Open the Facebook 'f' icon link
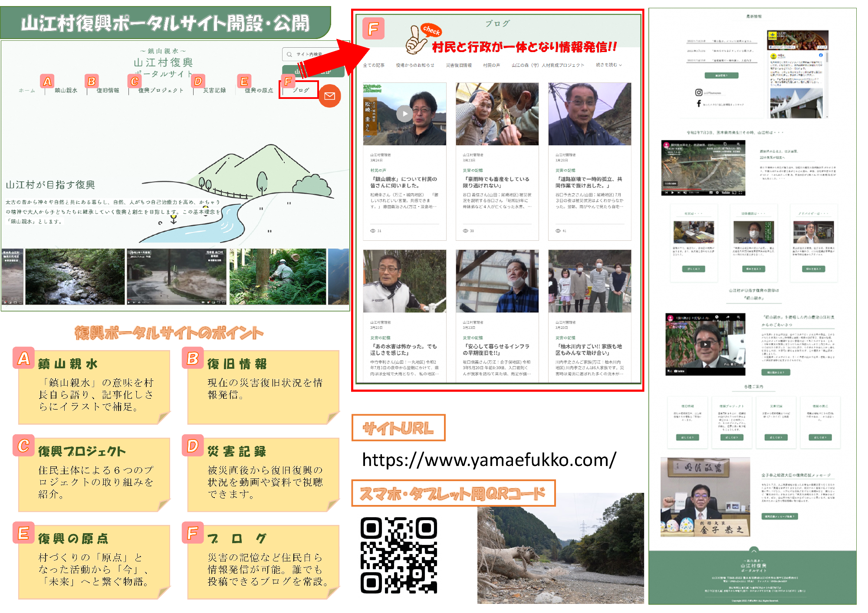868x613 pixels. pos(699,104)
